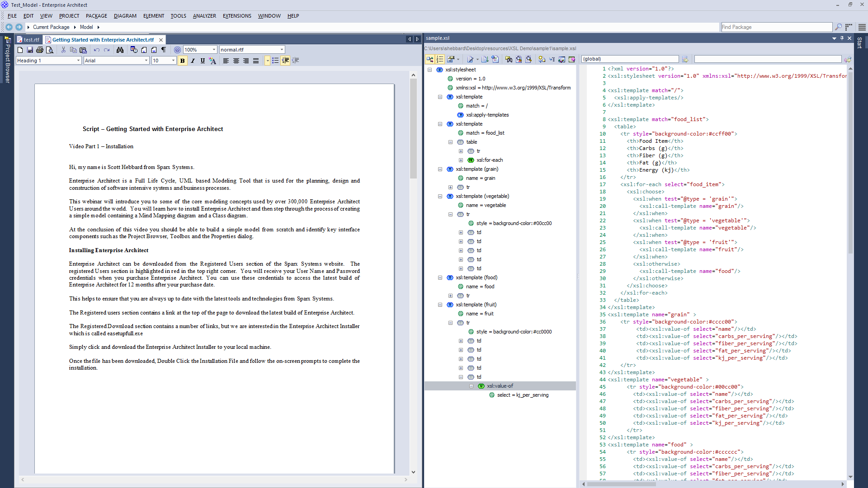Viewport: 868px width, 488px height.
Task: Open the Project Browser side panel
Action: (x=7, y=60)
